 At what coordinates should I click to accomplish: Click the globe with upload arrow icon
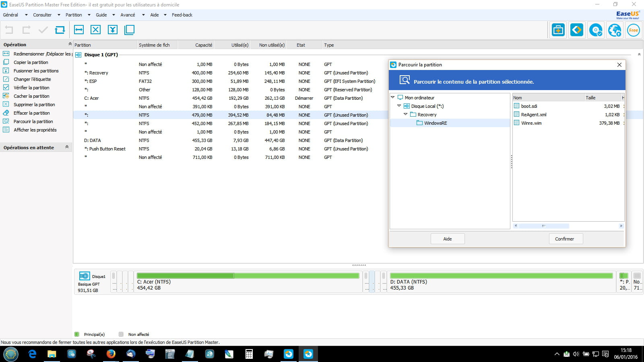615,30
